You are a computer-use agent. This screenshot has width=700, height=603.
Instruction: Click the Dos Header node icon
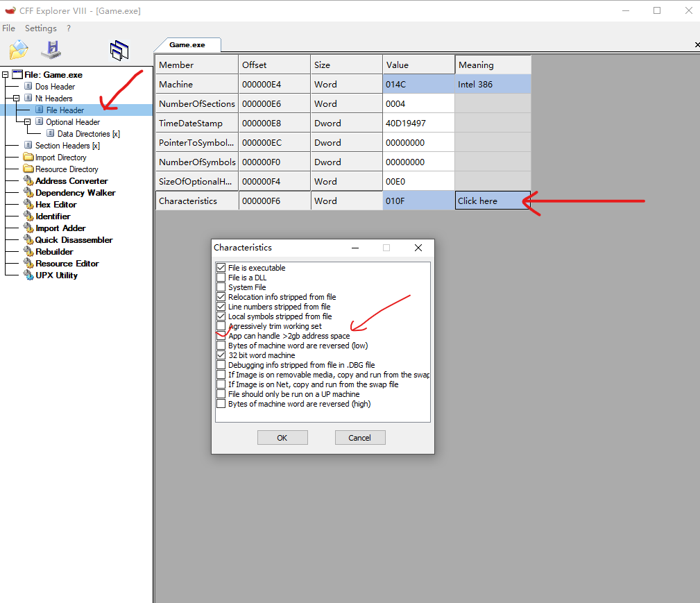28,86
